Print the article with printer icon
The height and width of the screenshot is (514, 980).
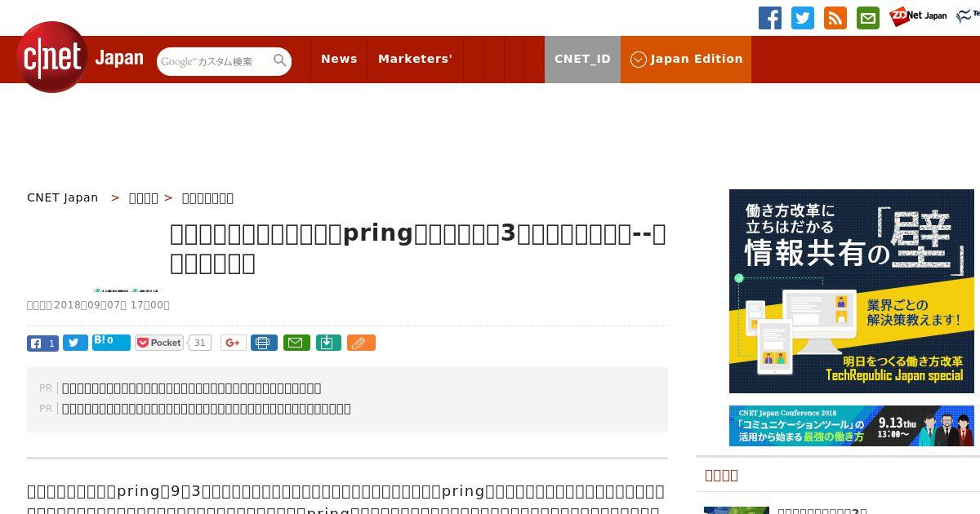click(x=264, y=343)
